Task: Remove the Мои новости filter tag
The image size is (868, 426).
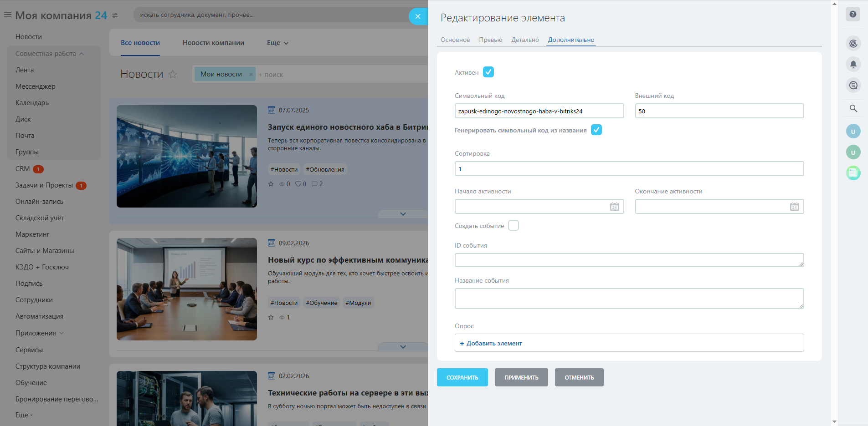Action: point(251,74)
